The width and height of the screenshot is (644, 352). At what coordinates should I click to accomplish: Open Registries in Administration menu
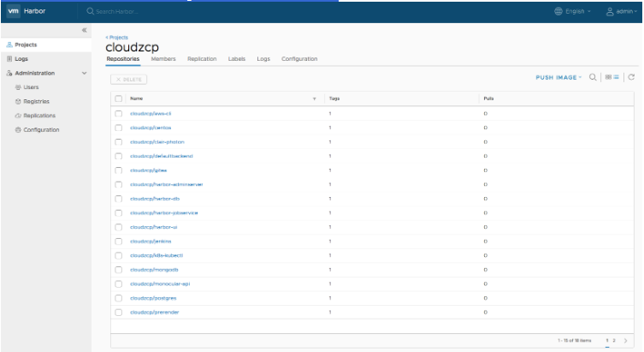(x=36, y=102)
